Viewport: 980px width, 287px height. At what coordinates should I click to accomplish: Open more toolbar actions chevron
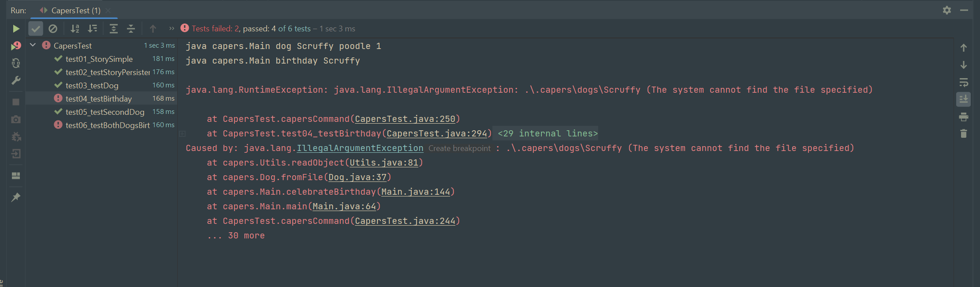(171, 29)
